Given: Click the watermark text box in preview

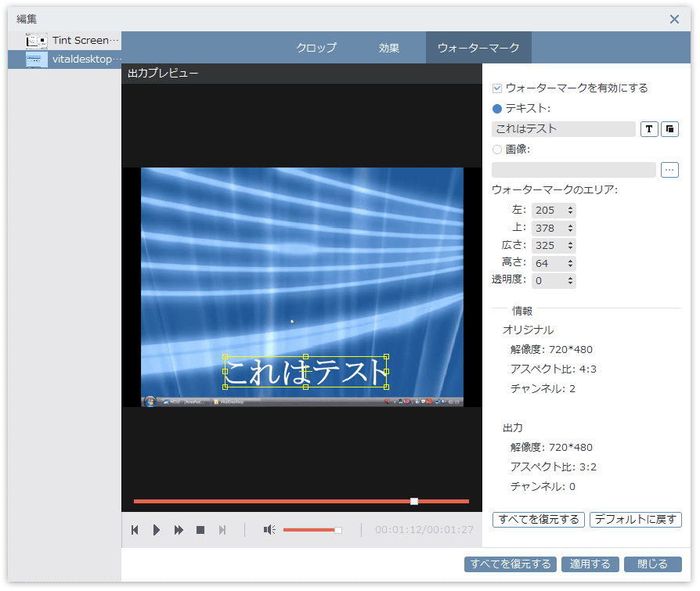Looking at the screenshot, I should click(306, 372).
